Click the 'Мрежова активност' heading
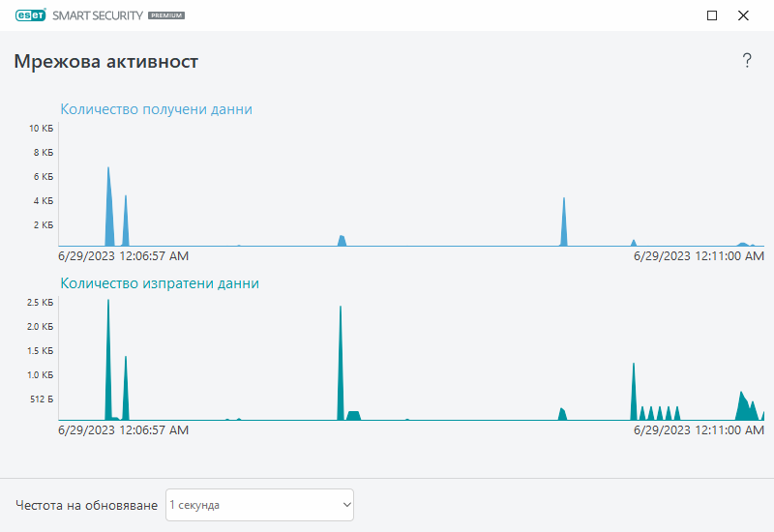This screenshot has width=774, height=532. pos(106,62)
